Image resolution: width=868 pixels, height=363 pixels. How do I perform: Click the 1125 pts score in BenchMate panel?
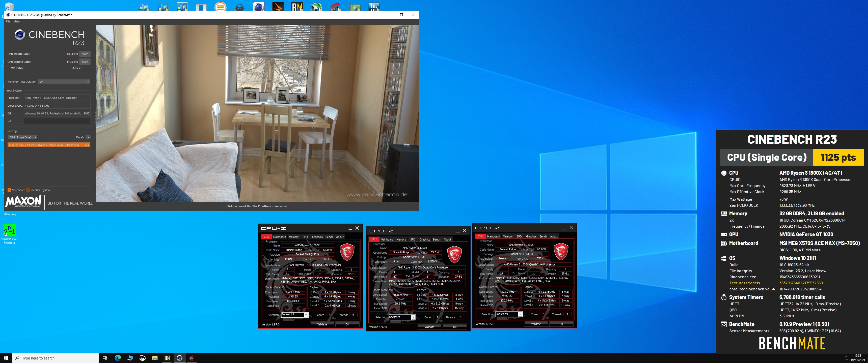tap(838, 157)
